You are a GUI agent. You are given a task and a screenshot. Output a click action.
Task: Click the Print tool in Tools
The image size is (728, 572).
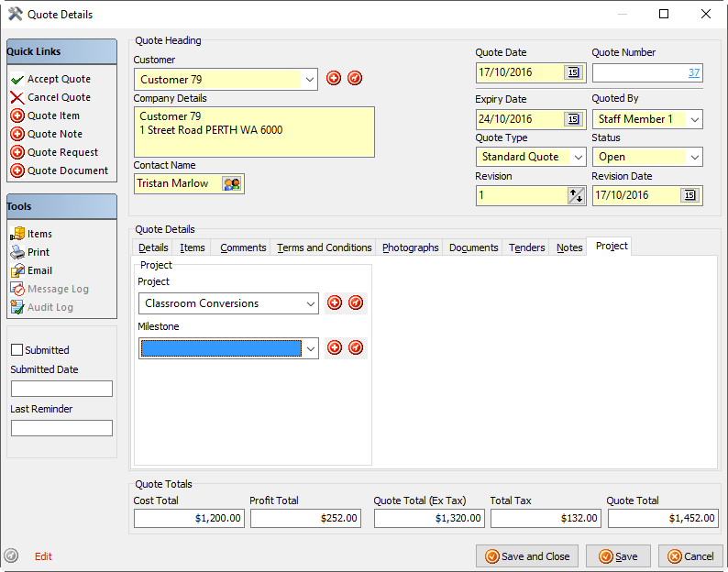point(39,252)
